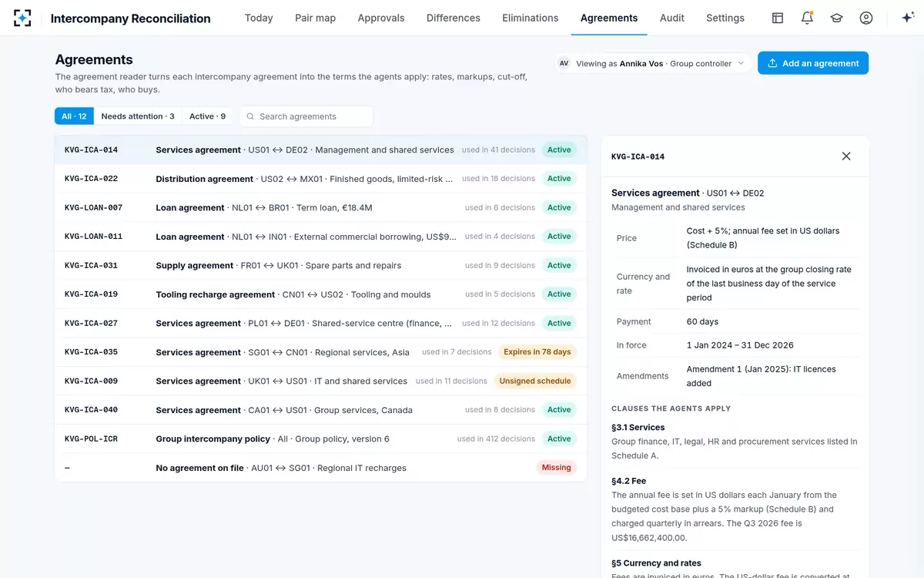924x578 pixels.
Task: Click the §5 Currency and rates heading
Action: [x=656, y=563]
